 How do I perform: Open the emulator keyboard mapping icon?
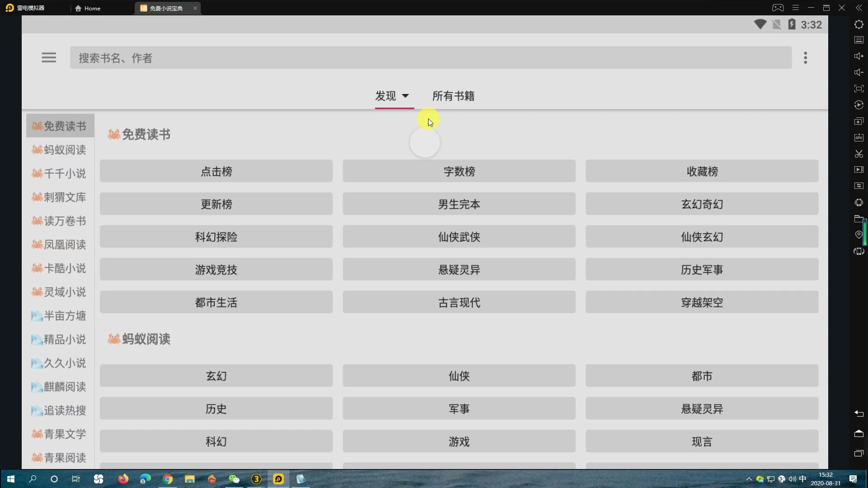coord(859,40)
